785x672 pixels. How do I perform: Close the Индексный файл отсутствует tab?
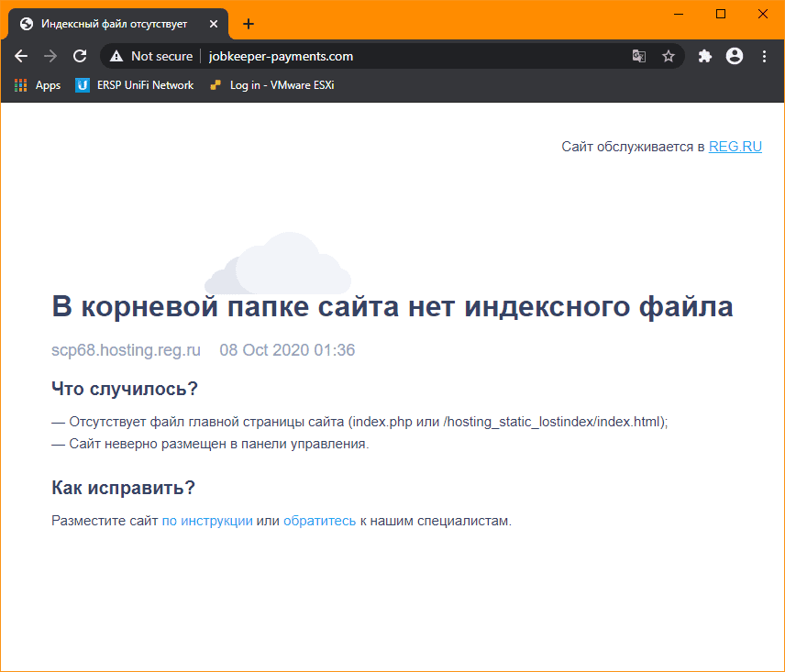[x=214, y=24]
